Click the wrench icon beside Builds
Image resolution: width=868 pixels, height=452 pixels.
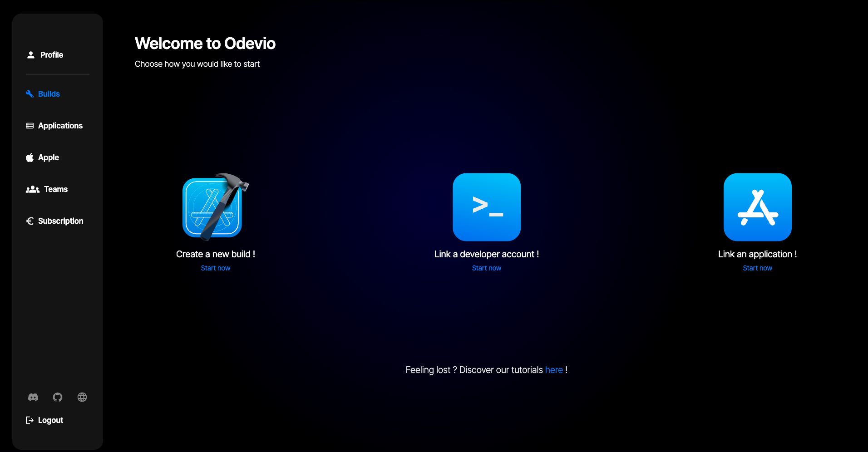click(30, 94)
